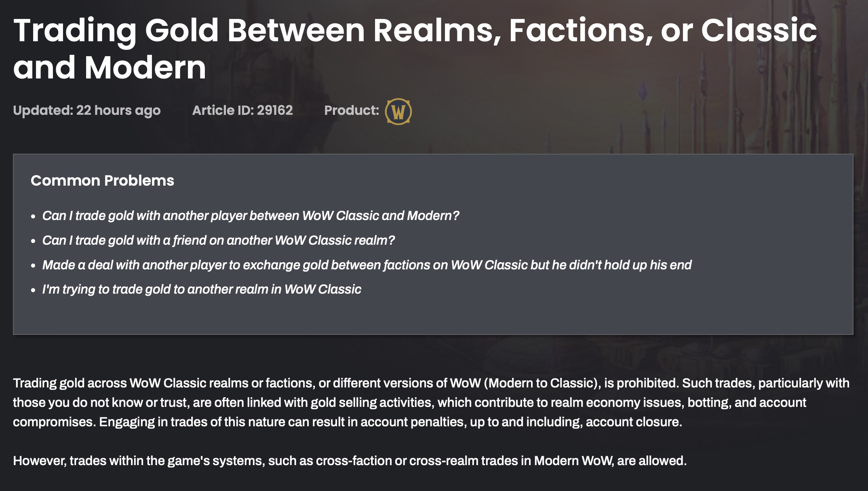Viewport: 868px width, 491px height.
Task: Click the 'trade gold with a friend' question
Action: click(218, 240)
